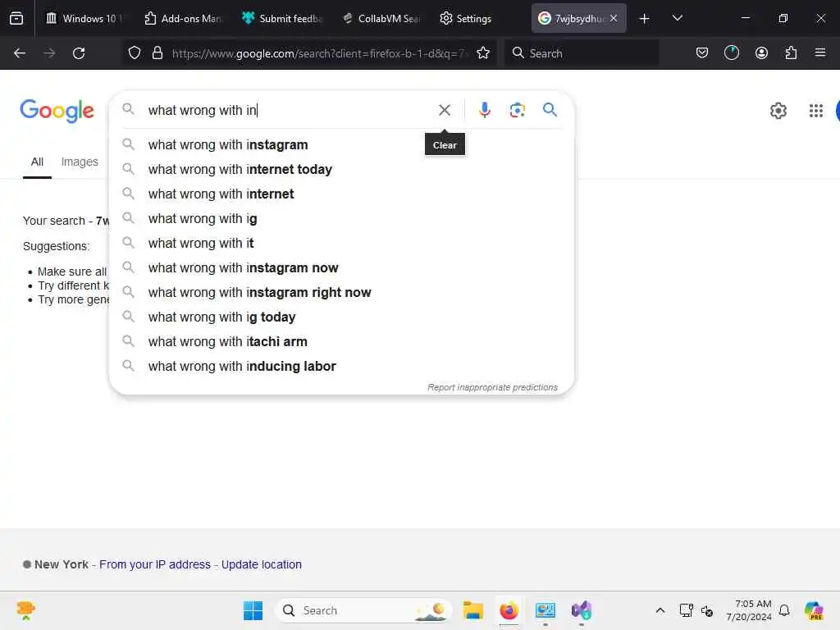The height and width of the screenshot is (630, 840).
Task: Open the Firefox hamburger application menu
Action: [x=820, y=53]
